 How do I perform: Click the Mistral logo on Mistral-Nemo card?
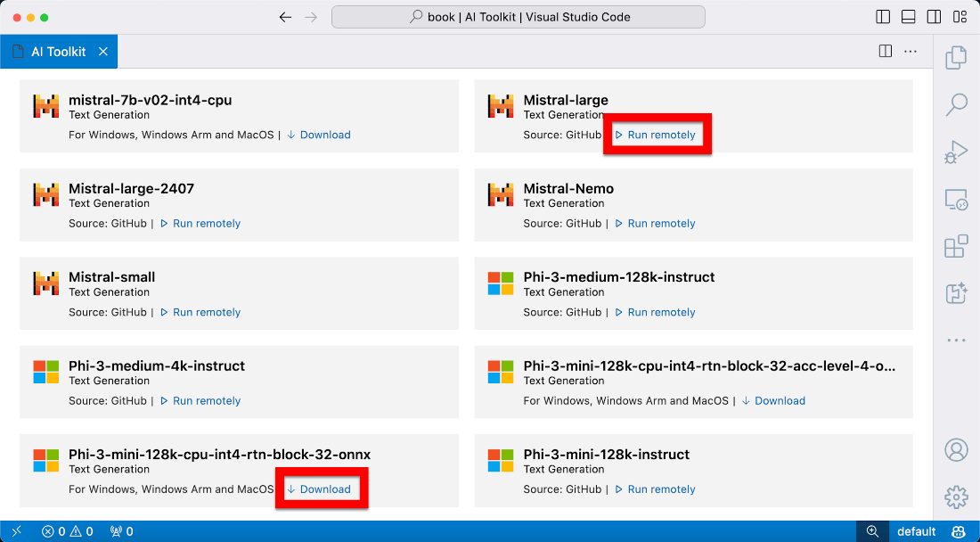(x=501, y=195)
